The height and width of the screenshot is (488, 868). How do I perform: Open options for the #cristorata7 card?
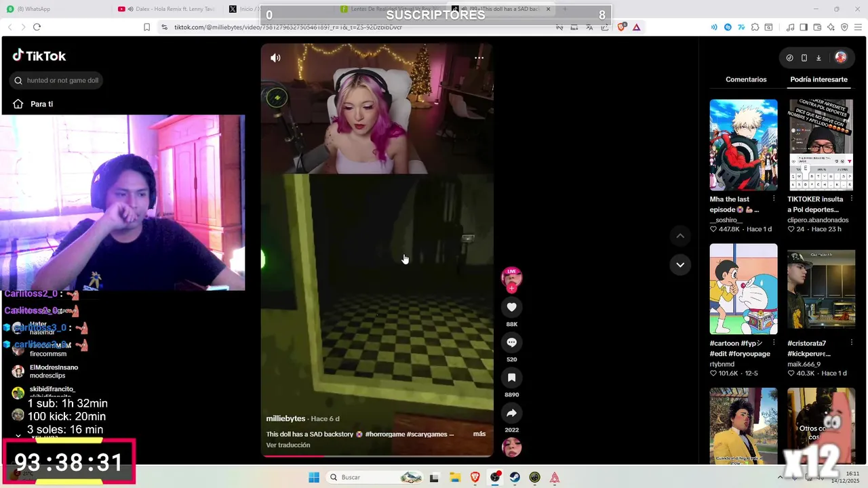852,343
